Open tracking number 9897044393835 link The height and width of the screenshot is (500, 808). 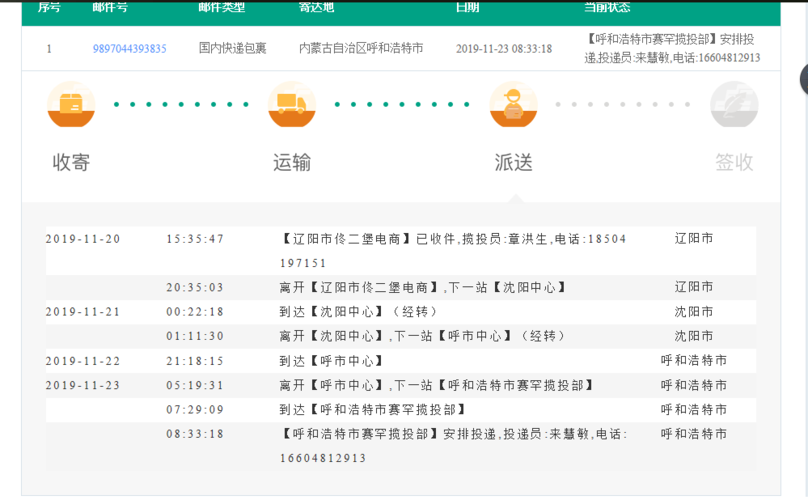pos(129,48)
